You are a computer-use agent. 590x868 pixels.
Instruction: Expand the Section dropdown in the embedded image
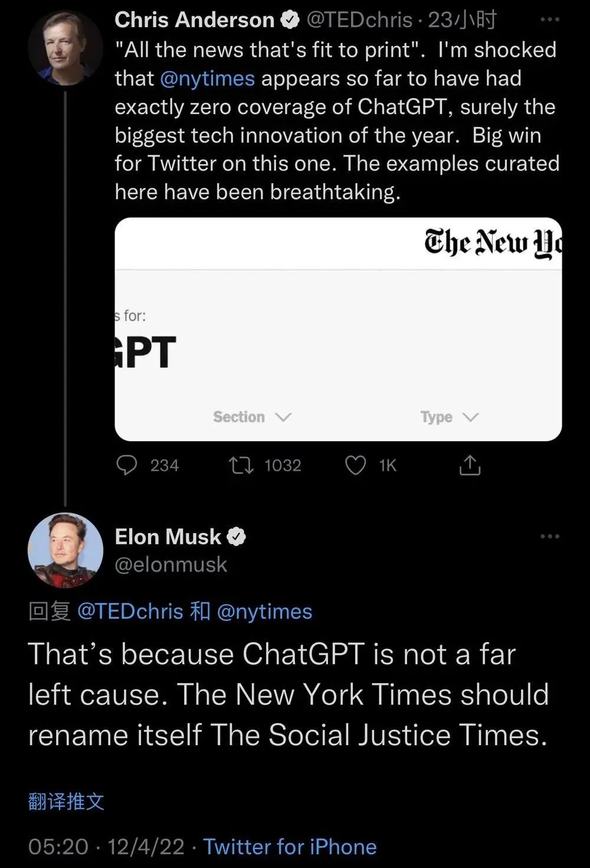click(x=252, y=417)
